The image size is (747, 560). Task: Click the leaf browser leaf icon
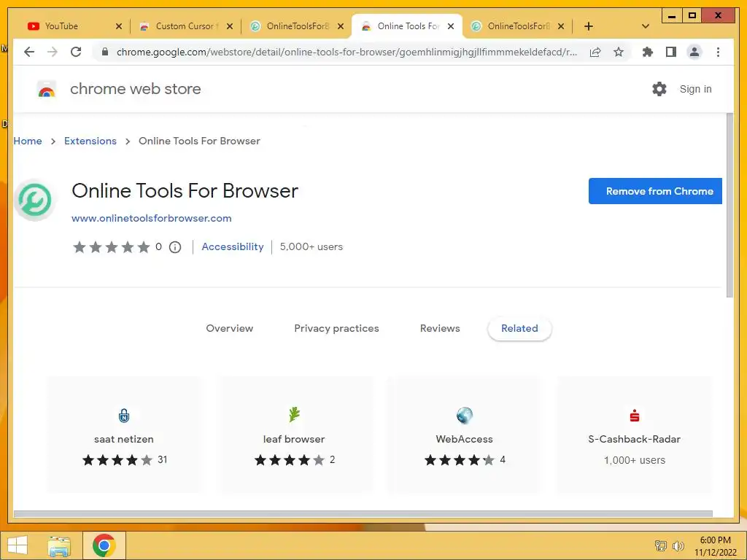click(294, 415)
